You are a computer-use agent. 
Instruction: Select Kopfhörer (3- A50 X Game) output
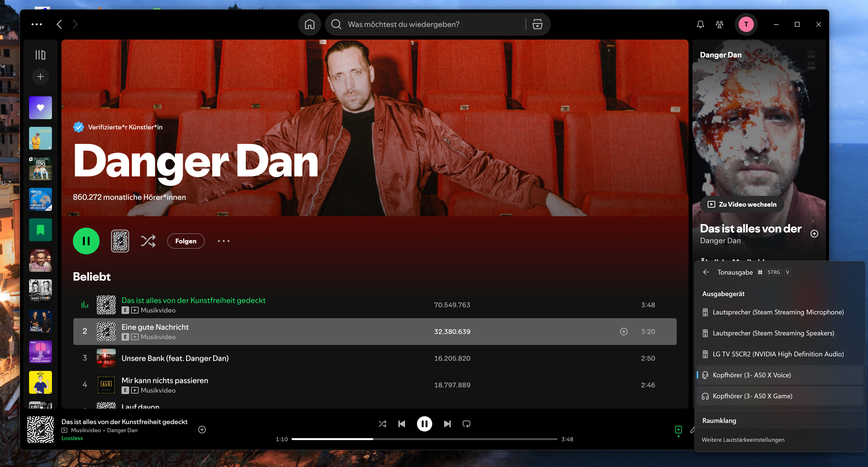752,396
